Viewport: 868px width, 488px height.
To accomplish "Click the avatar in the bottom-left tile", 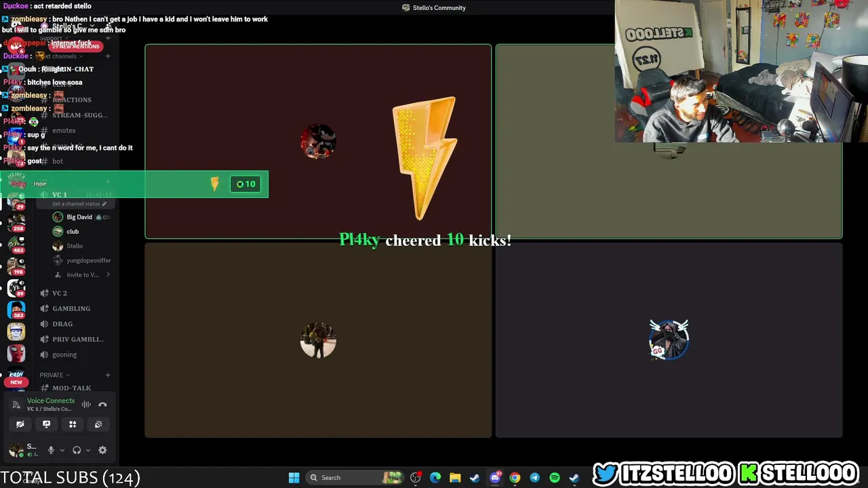I will click(318, 340).
